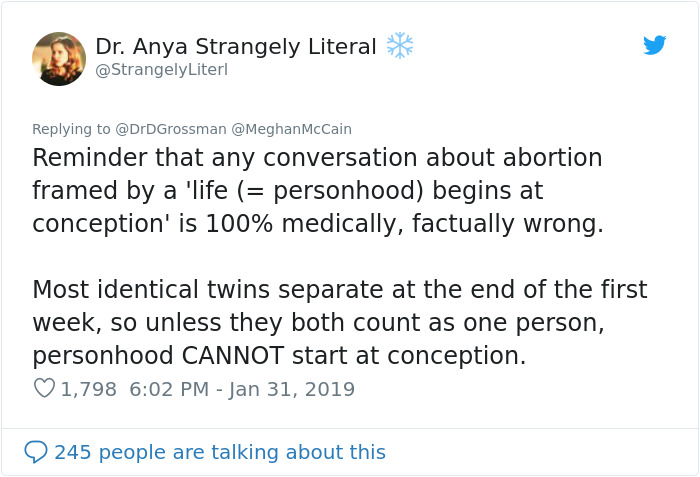Screen dimensions: 700x477
Task: Click the "Replying to" label
Action: click(x=71, y=129)
